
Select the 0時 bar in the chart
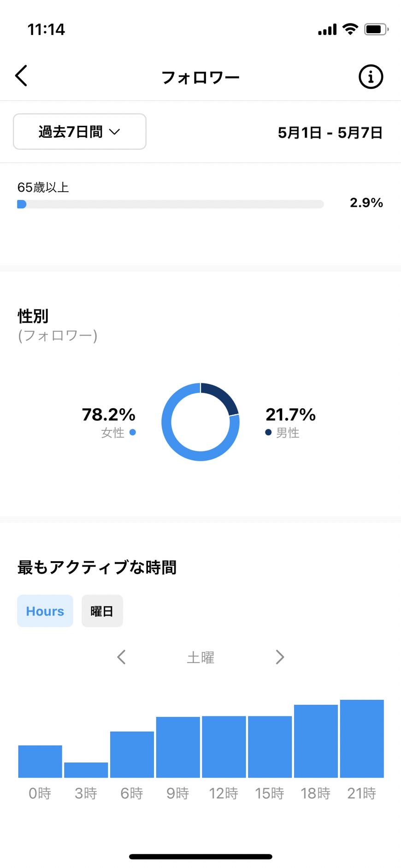click(x=40, y=762)
